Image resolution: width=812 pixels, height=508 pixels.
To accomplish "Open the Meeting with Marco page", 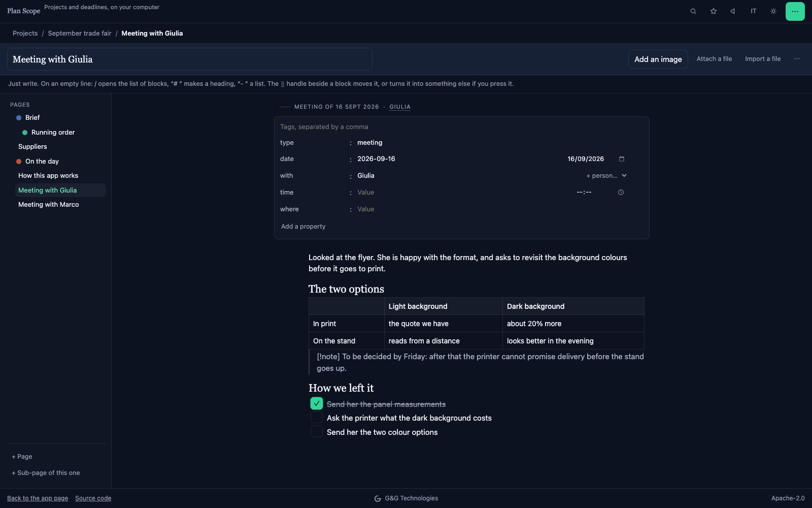I will [x=49, y=205].
